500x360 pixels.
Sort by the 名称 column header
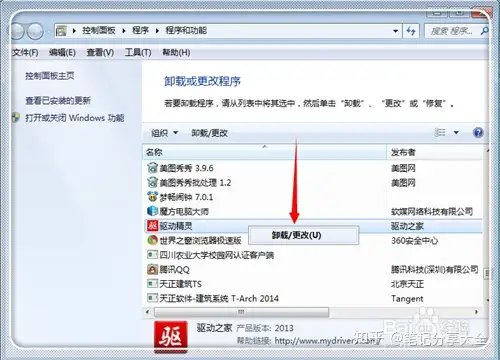click(x=264, y=152)
